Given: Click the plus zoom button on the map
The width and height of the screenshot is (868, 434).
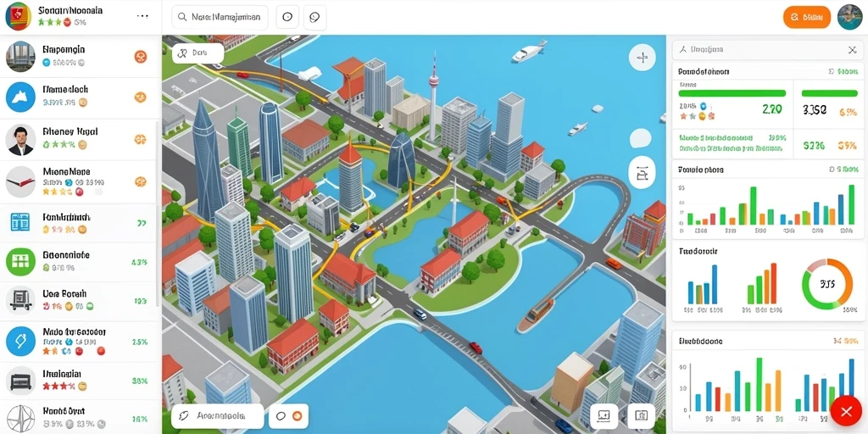Looking at the screenshot, I should click(643, 57).
